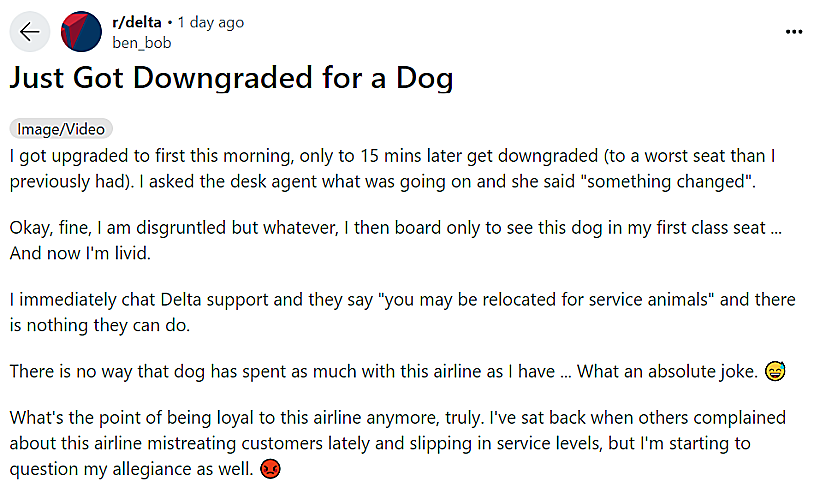
Task: Open ben_bob's user profile
Action: coord(140,42)
